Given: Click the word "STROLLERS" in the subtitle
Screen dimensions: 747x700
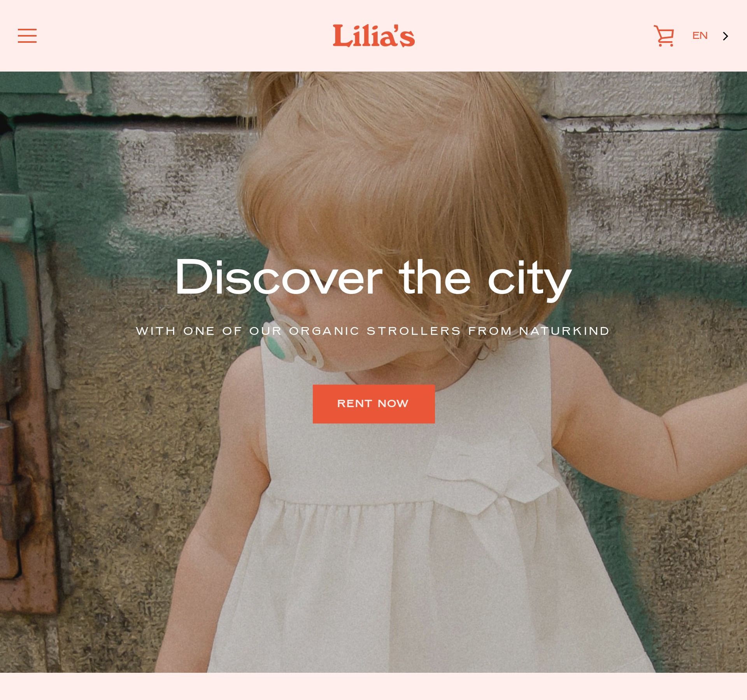Looking at the screenshot, I should click(x=414, y=331).
